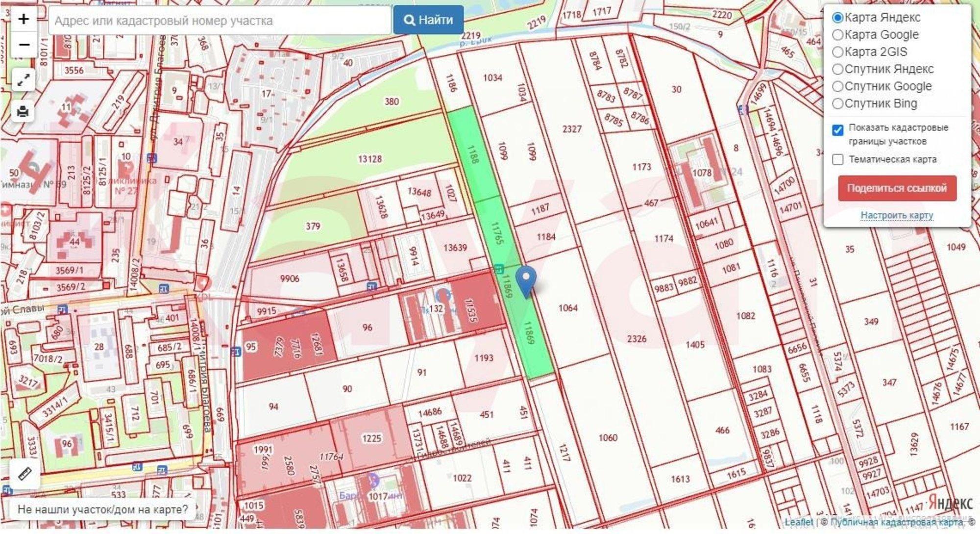Image resolution: width=980 pixels, height=534 pixels.
Task: Select parcel 13128 green area
Action: click(369, 159)
